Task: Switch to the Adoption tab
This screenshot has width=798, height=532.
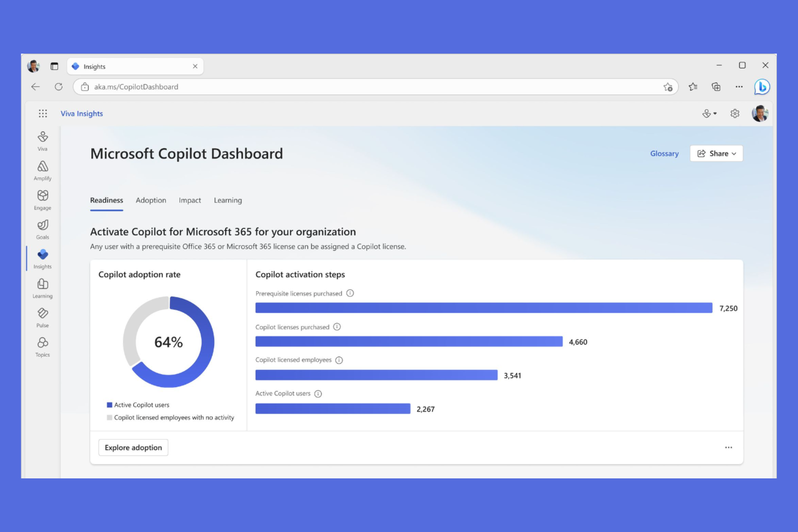Action: 151,200
